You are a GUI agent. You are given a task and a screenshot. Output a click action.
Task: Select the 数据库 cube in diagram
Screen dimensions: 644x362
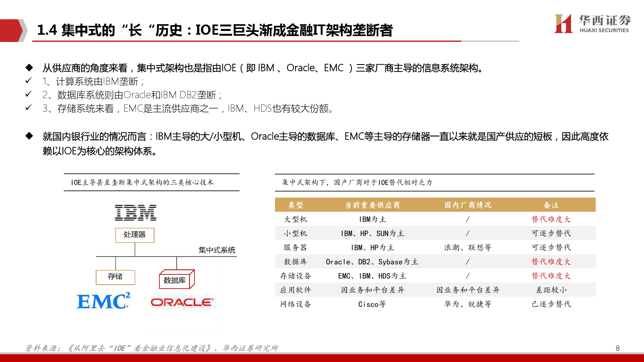tap(177, 279)
